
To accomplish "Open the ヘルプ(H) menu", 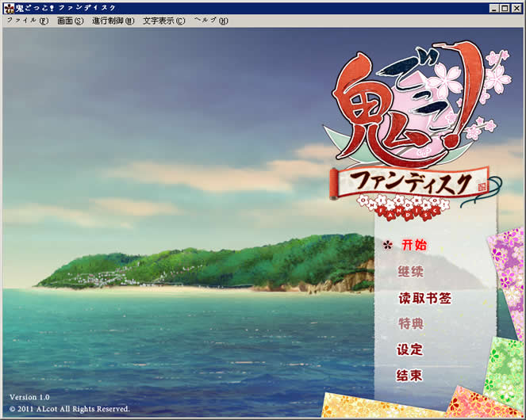I will [211, 21].
